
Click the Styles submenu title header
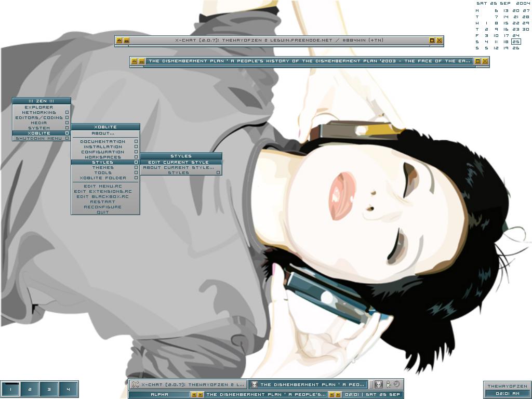pos(181,156)
